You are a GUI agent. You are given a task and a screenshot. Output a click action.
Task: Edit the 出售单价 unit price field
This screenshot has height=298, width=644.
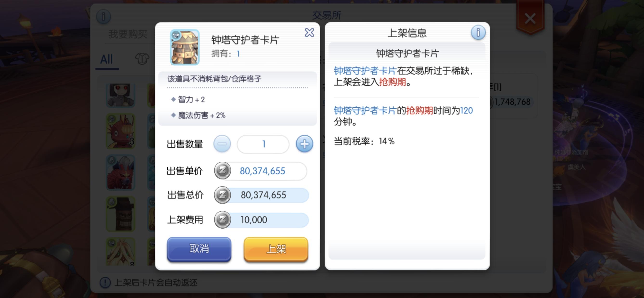(x=266, y=171)
